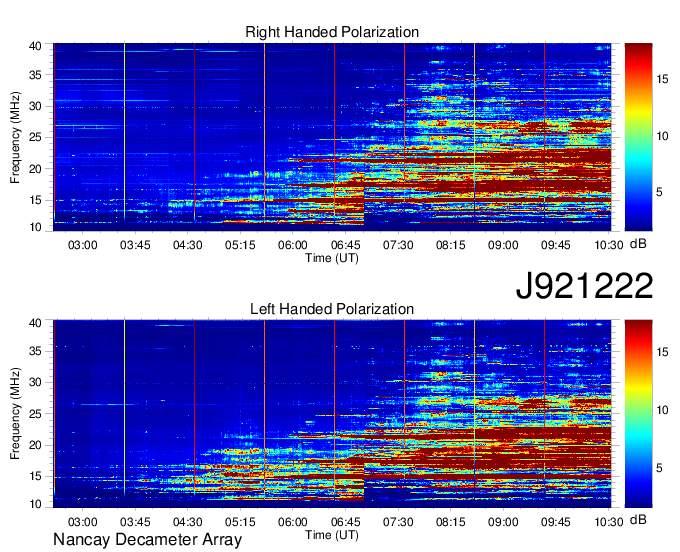
Task: Click the 04:30 tick under Left Handed plot
Action: coord(187,522)
